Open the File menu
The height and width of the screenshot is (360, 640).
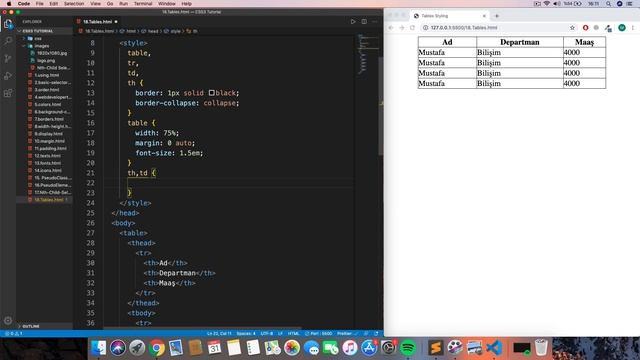pos(40,4)
